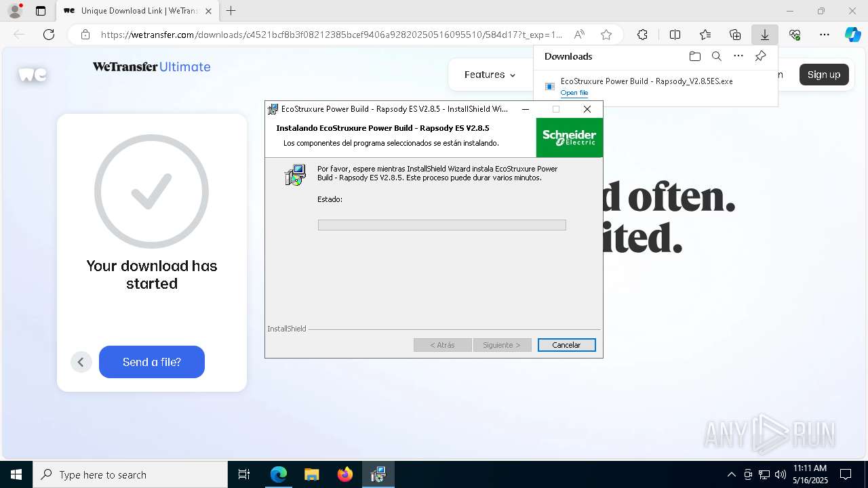Toggle the split screen icon

click(675, 35)
